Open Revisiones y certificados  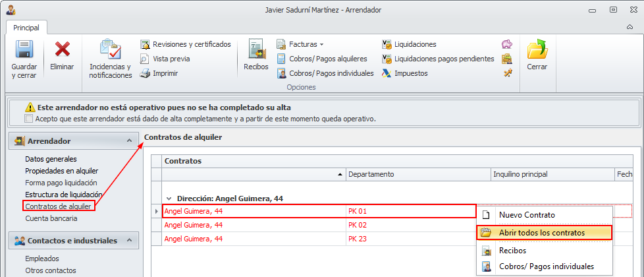tap(186, 44)
